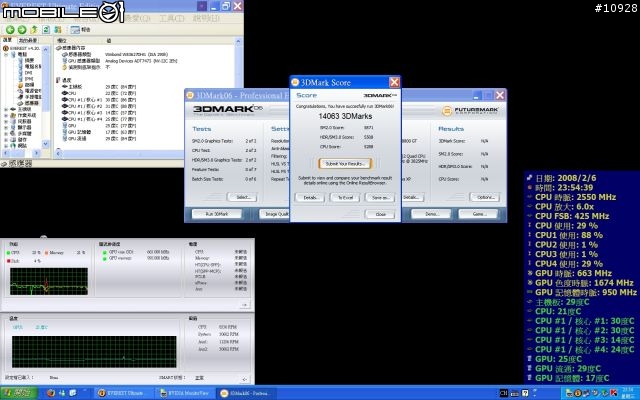640x400 pixels.
Task: Click Game button in 3DMark06 window
Action: coord(478,214)
